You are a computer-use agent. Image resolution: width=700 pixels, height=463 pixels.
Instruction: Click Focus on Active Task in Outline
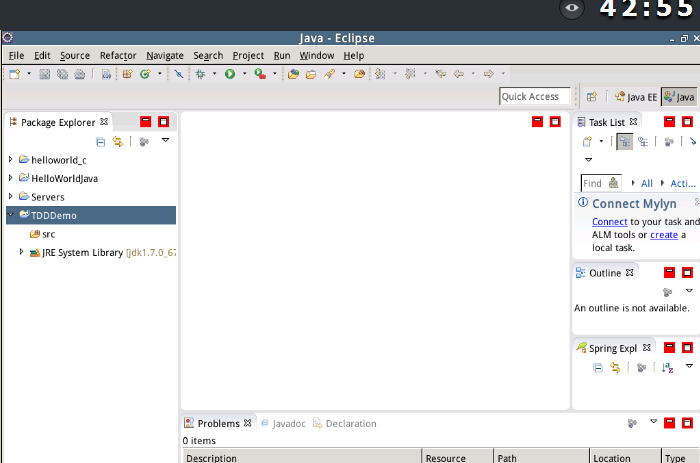click(x=667, y=292)
